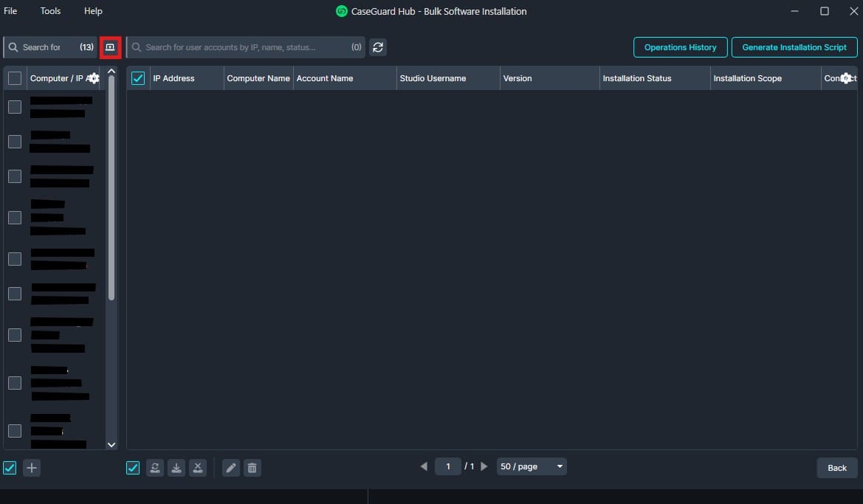Click Generate Installation Script button
Image resolution: width=863 pixels, height=504 pixels.
pyautogui.click(x=794, y=47)
